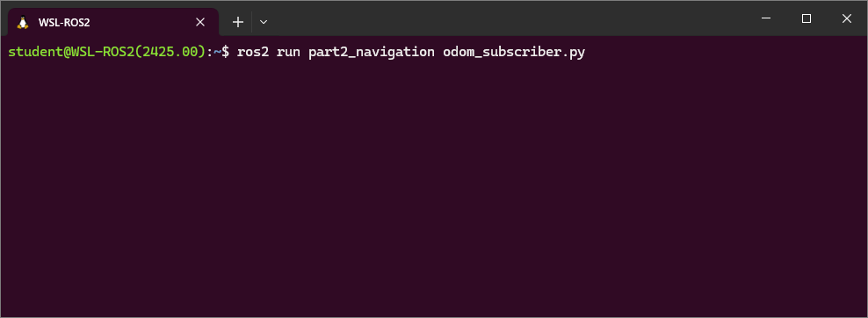
Task: Click the (2425.00) value in the prompt
Action: [x=174, y=52]
